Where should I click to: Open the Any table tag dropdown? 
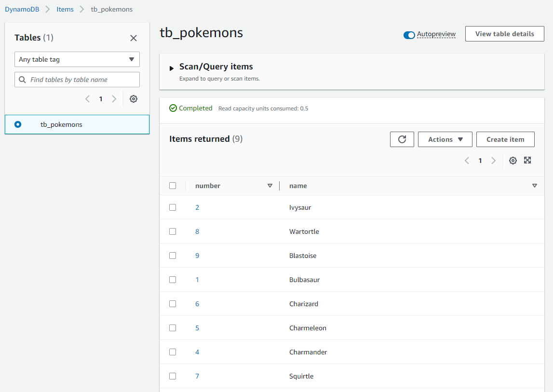(x=77, y=59)
